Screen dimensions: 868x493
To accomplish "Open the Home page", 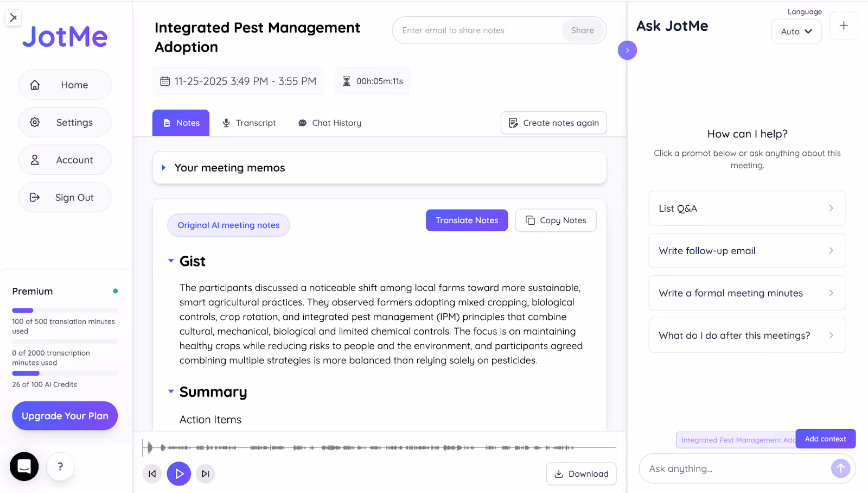I will pyautogui.click(x=65, y=85).
